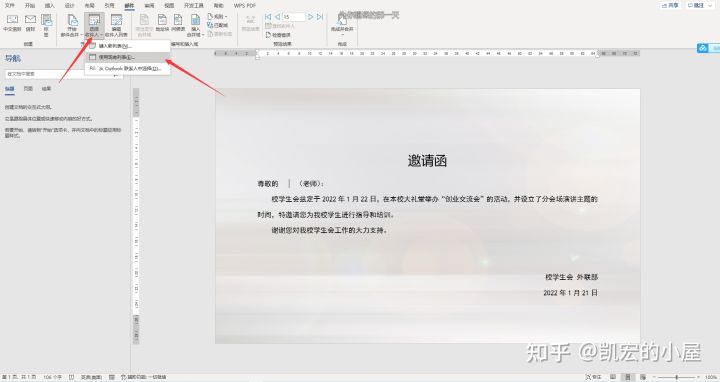
Task: Click 预览结果 (preview results) button
Action: 251,23
